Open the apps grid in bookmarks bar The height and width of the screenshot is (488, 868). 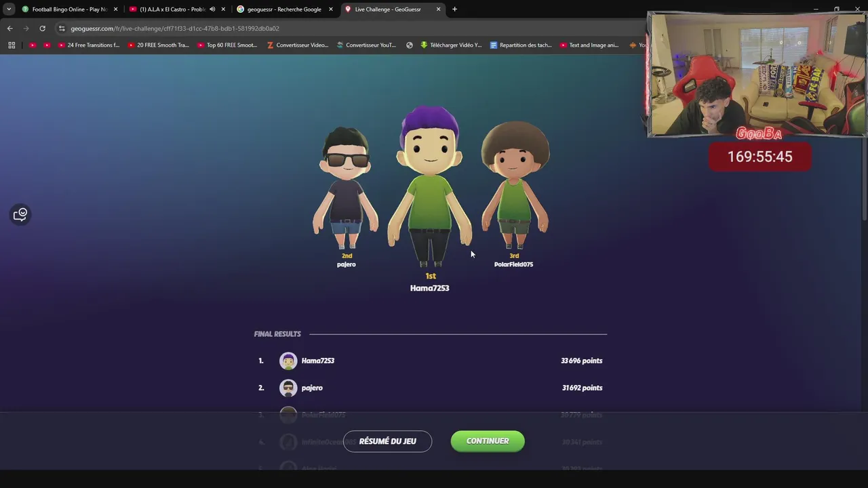[x=12, y=45]
